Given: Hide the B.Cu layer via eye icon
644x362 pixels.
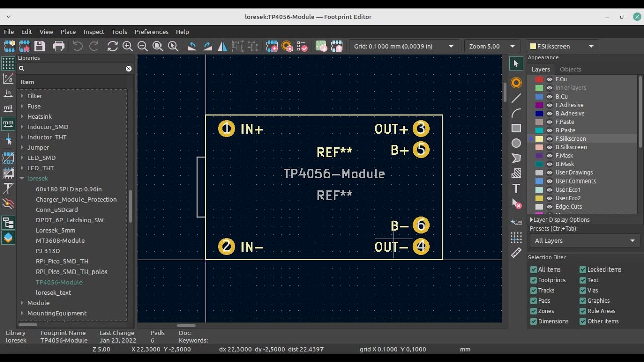Looking at the screenshot, I should click(x=549, y=97).
